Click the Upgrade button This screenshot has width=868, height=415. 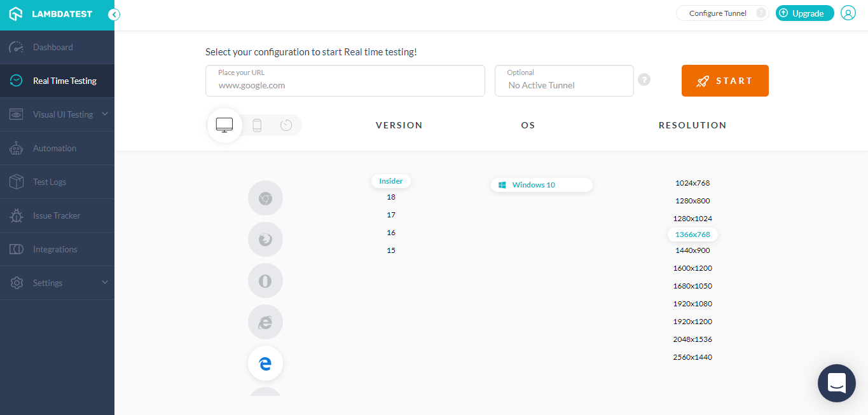click(804, 13)
